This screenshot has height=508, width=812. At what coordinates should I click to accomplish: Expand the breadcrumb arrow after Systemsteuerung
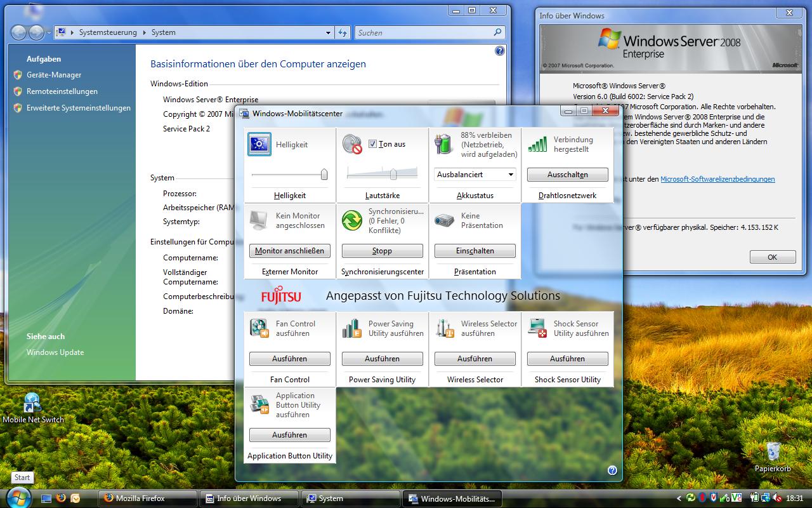pos(144,32)
